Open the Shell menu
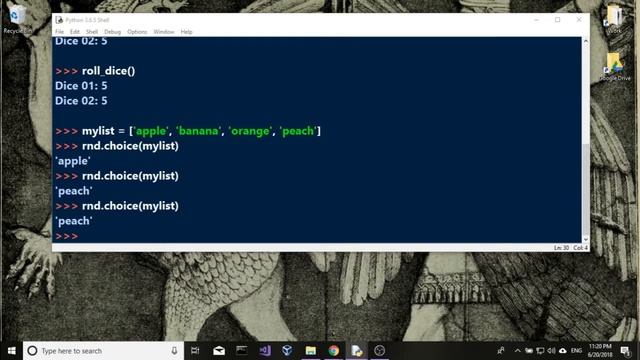640x360 pixels. [x=92, y=32]
